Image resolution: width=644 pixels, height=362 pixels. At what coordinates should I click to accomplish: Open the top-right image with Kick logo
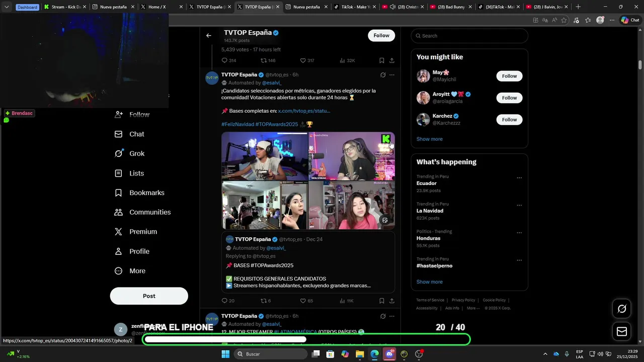(x=352, y=156)
